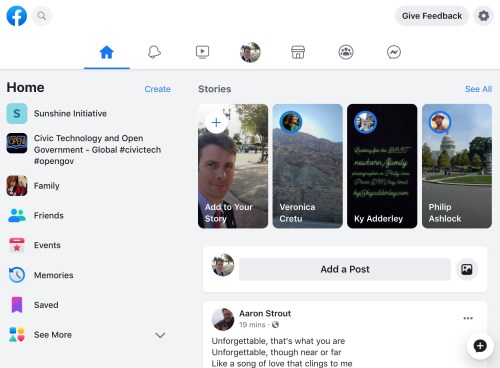Select the Events label
Viewport: 500px width, 368px height.
47,245
